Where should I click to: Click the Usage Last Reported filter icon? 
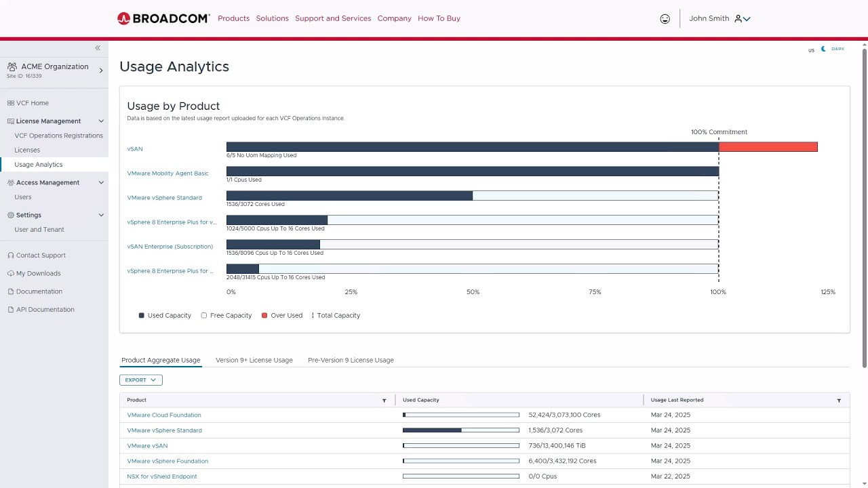839,401
